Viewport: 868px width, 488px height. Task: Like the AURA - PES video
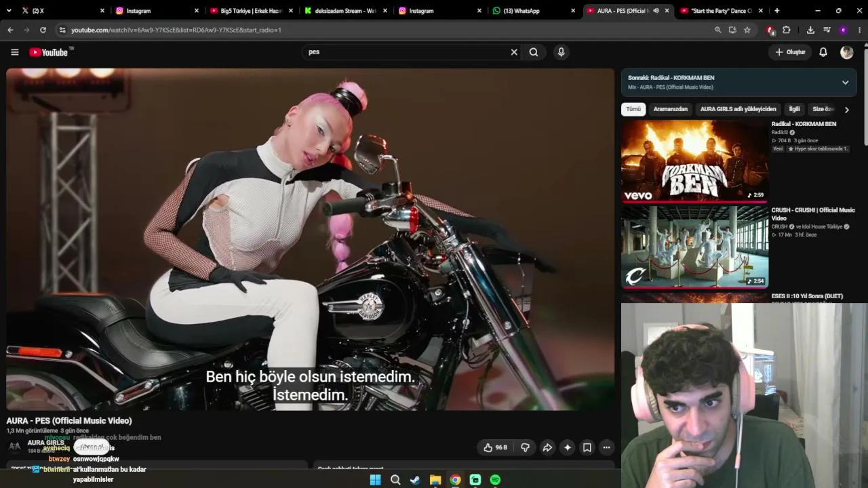(x=495, y=447)
